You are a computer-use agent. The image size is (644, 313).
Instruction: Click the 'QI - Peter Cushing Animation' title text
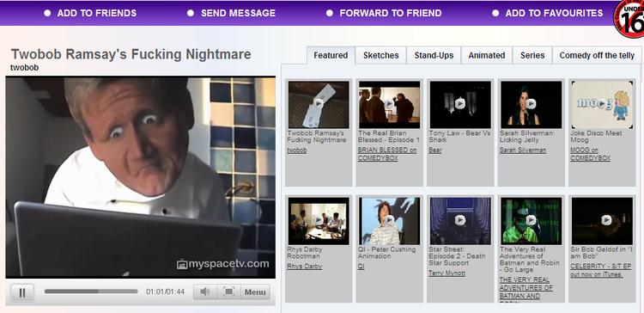386,253
